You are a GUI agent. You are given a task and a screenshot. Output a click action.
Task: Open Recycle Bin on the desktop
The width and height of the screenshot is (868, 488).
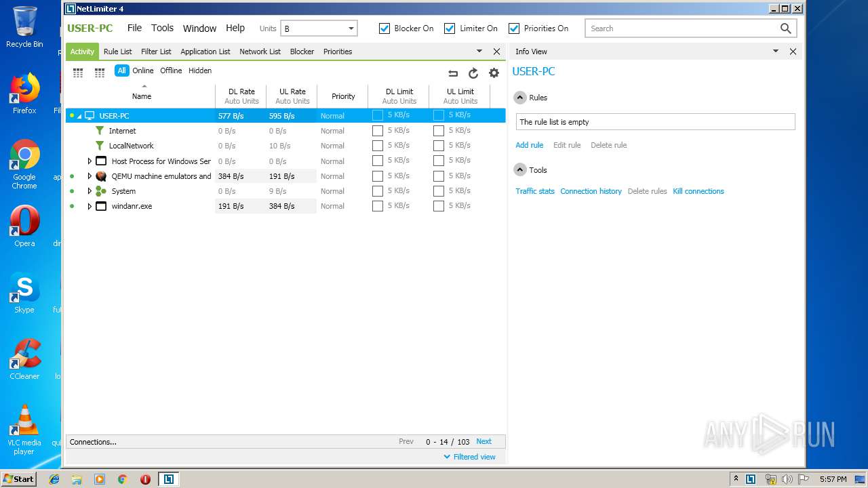pyautogui.click(x=24, y=27)
